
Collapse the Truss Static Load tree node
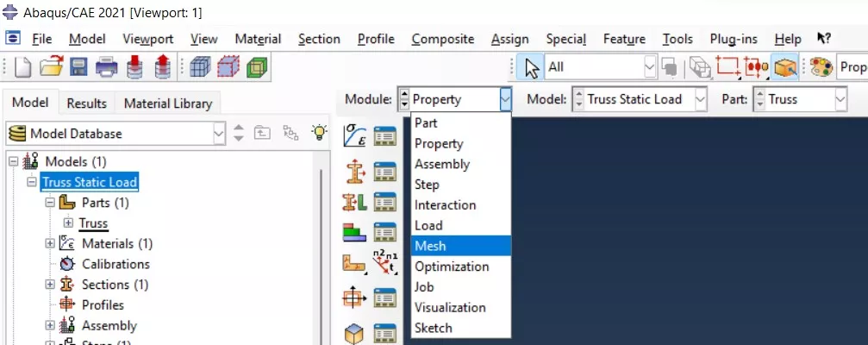32,182
